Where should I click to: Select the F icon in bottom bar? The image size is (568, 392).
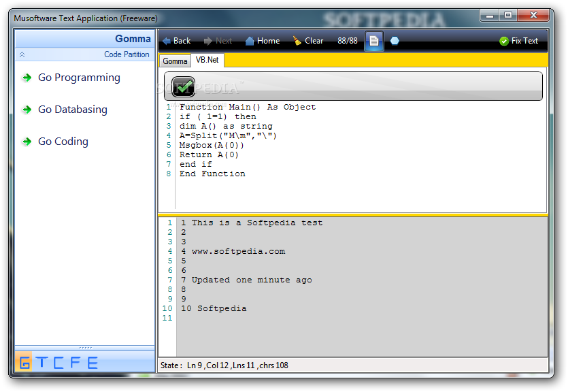[x=76, y=362]
